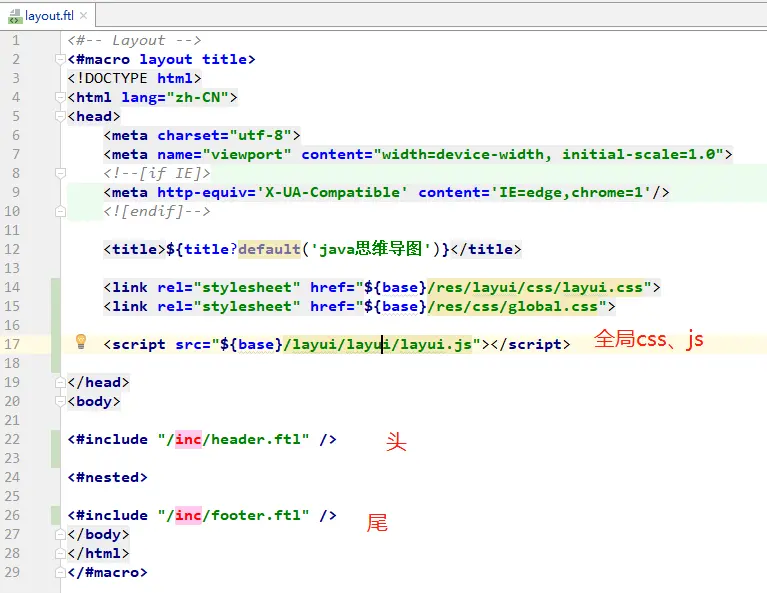
Task: Click the closing body fold marker
Action: pyautogui.click(x=60, y=534)
